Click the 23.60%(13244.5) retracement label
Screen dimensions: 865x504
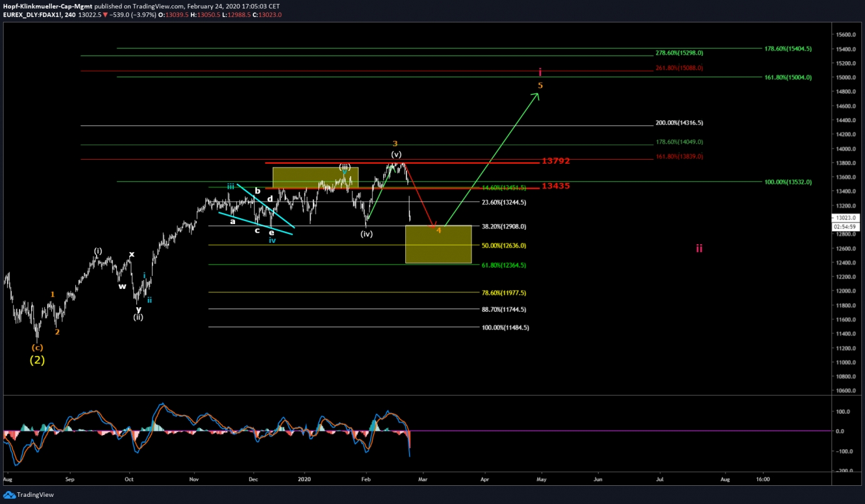click(x=504, y=202)
